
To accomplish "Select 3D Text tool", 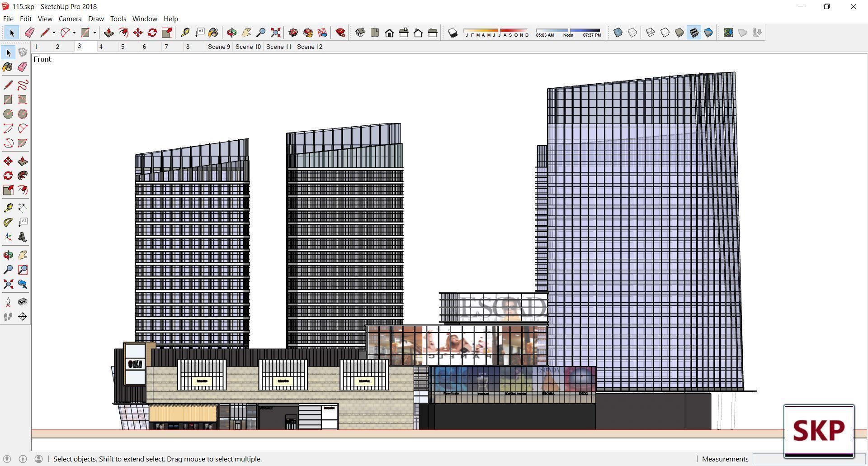I will [23, 237].
